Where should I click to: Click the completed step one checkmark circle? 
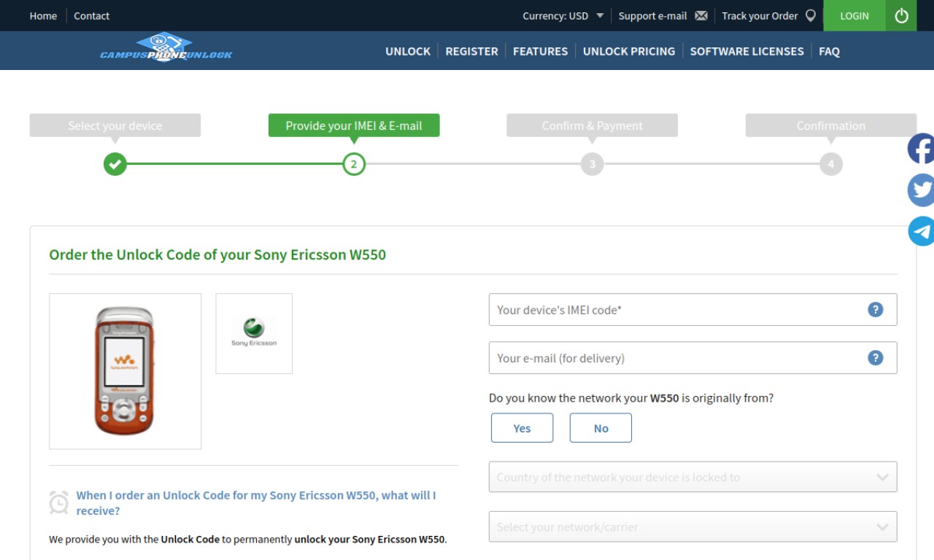115,164
